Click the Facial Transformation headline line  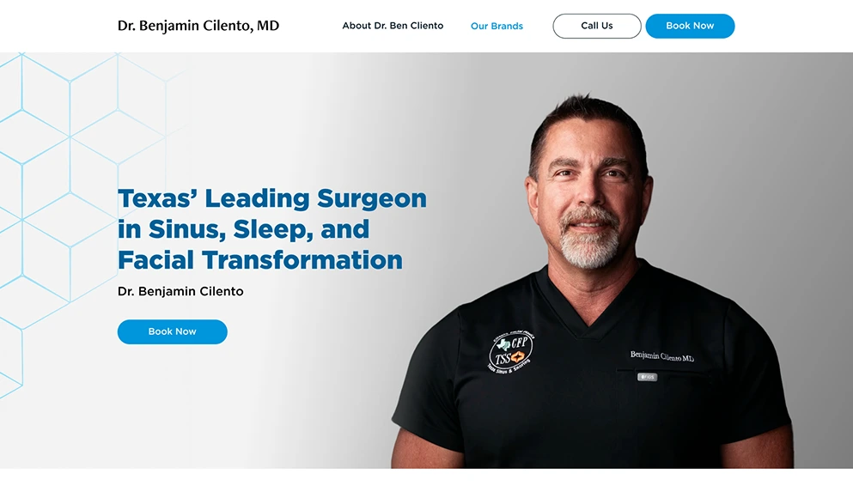click(260, 260)
